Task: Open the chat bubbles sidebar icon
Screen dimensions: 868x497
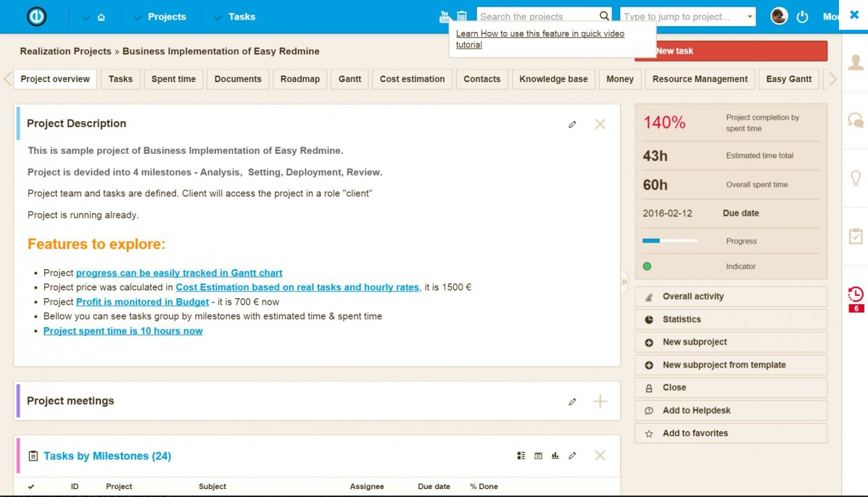Action: point(856,120)
